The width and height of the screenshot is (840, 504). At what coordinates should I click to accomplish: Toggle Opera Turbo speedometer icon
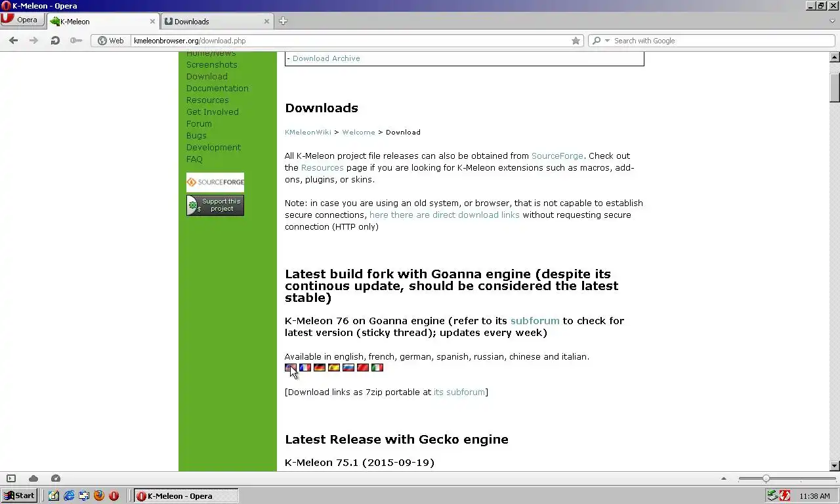tap(56, 478)
